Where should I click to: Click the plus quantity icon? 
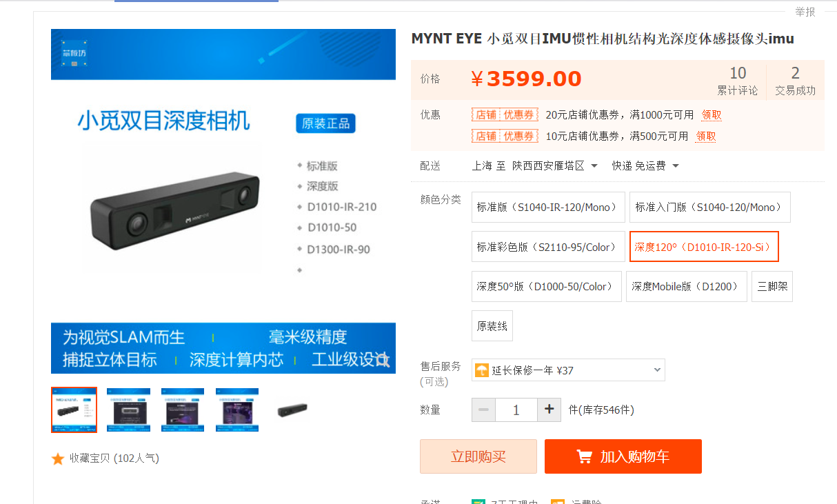coord(549,410)
